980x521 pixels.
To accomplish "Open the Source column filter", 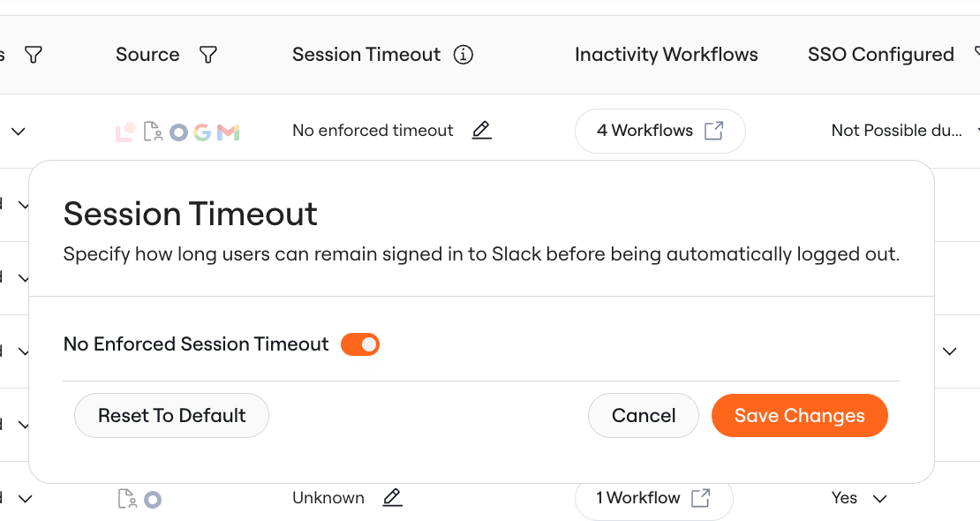I will (x=208, y=55).
